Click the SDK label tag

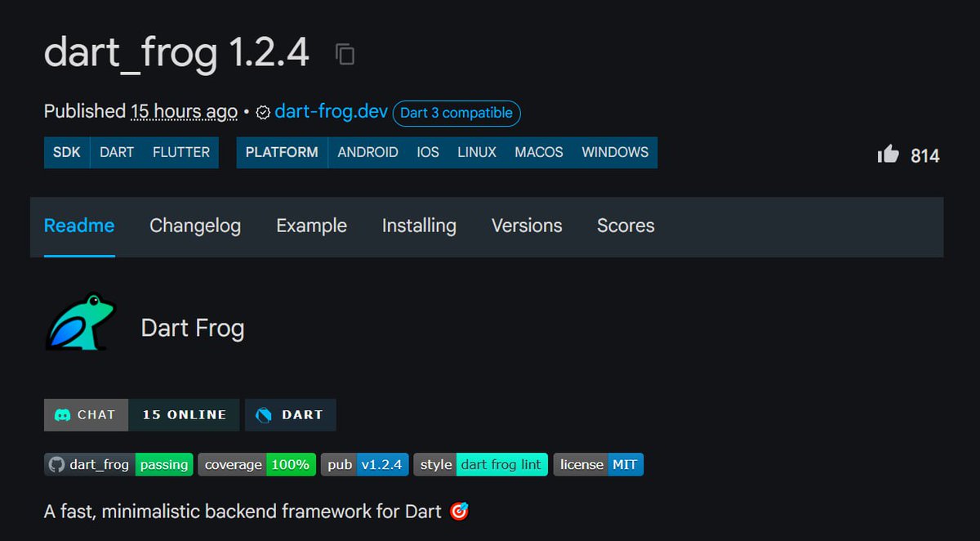pyautogui.click(x=67, y=152)
